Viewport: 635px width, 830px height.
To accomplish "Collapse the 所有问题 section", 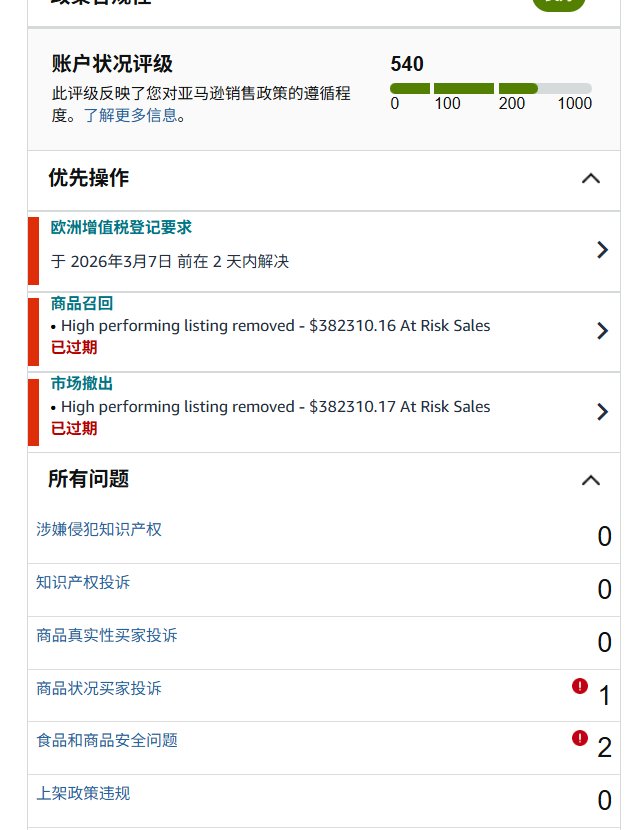I will (591, 480).
